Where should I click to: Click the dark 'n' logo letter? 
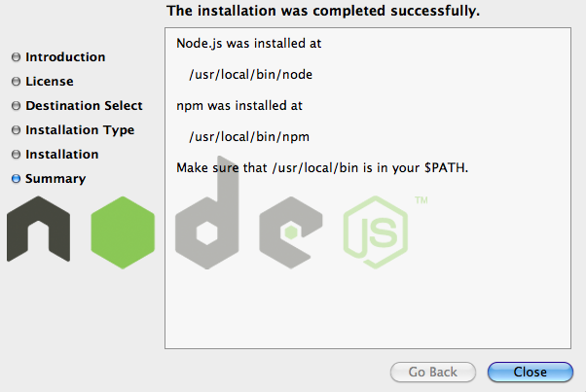(39, 229)
